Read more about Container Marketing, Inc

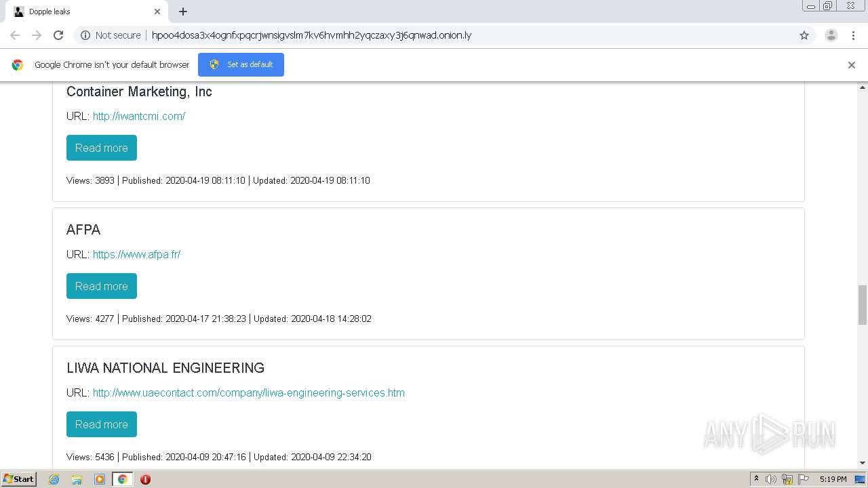(102, 148)
